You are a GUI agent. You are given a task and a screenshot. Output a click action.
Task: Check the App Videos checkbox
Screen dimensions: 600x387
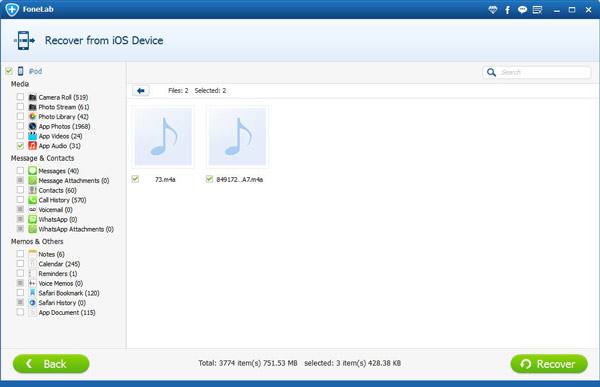[20, 136]
